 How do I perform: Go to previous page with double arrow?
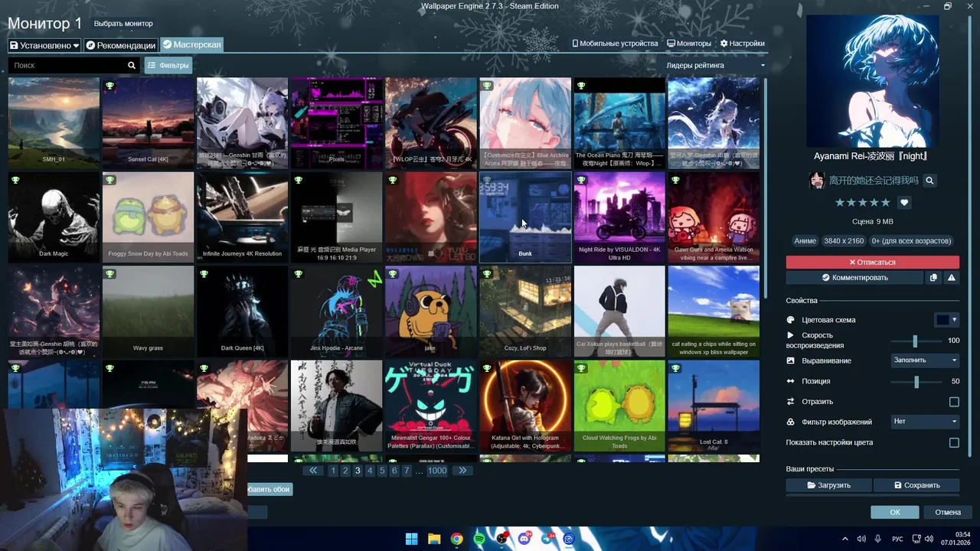(x=313, y=471)
